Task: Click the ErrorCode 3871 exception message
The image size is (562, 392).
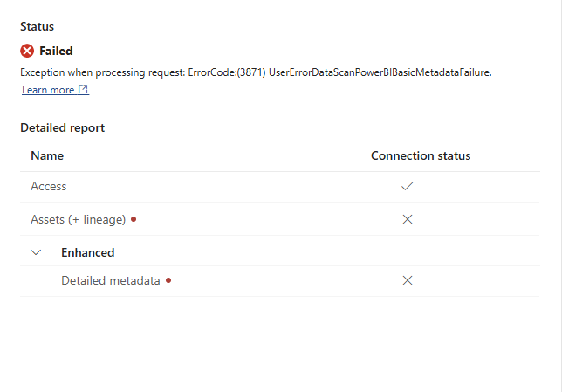Action: coord(175,72)
